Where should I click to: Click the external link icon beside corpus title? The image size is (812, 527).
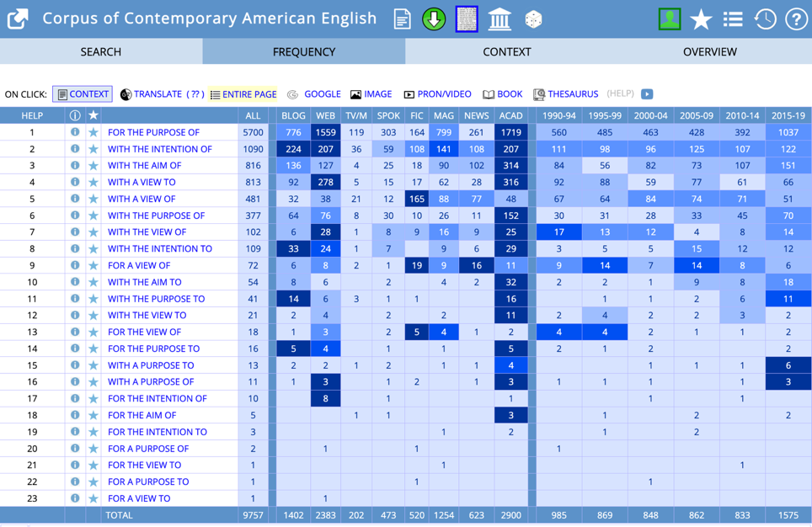(18, 19)
